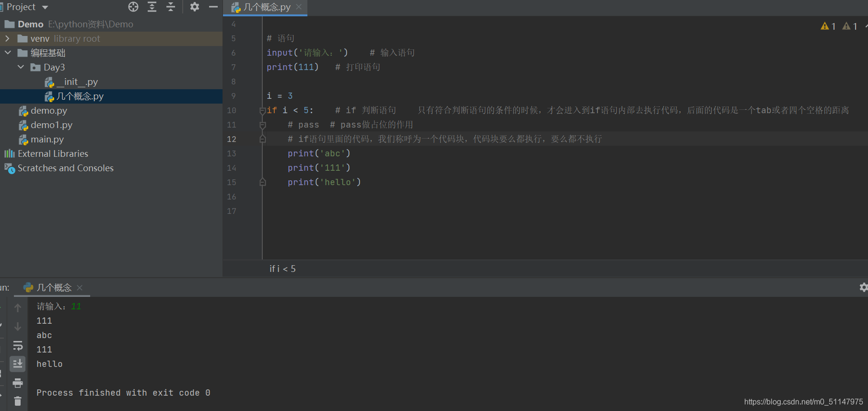Click console output 'abc'
The image size is (868, 411).
click(44, 335)
